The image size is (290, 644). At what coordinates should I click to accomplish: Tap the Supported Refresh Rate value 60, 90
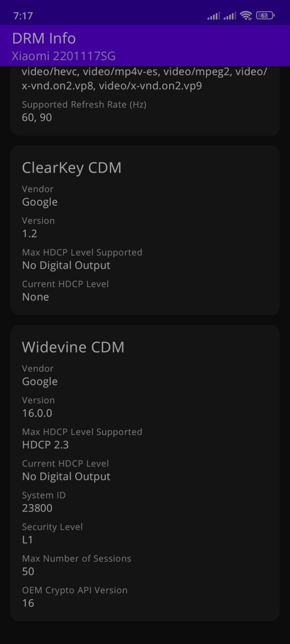tap(37, 118)
